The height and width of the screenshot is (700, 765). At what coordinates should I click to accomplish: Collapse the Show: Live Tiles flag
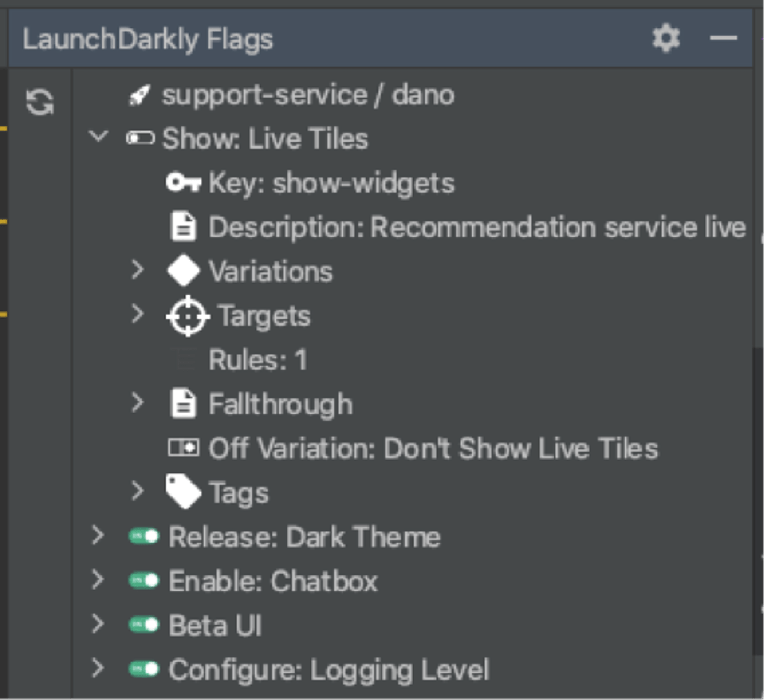coord(98,138)
